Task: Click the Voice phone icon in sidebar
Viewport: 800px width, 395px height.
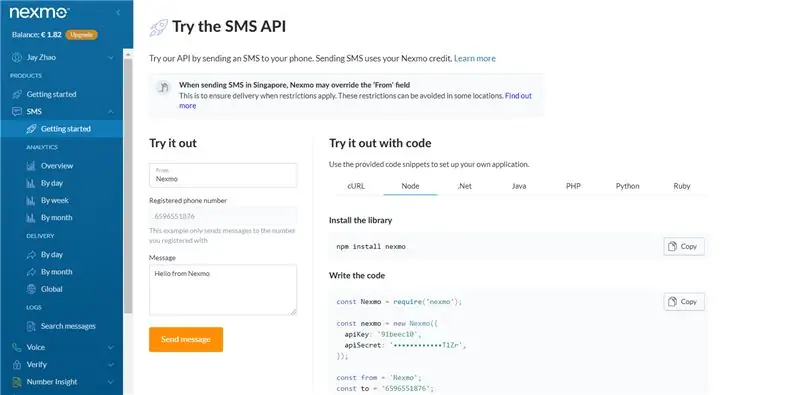Action: point(17,348)
